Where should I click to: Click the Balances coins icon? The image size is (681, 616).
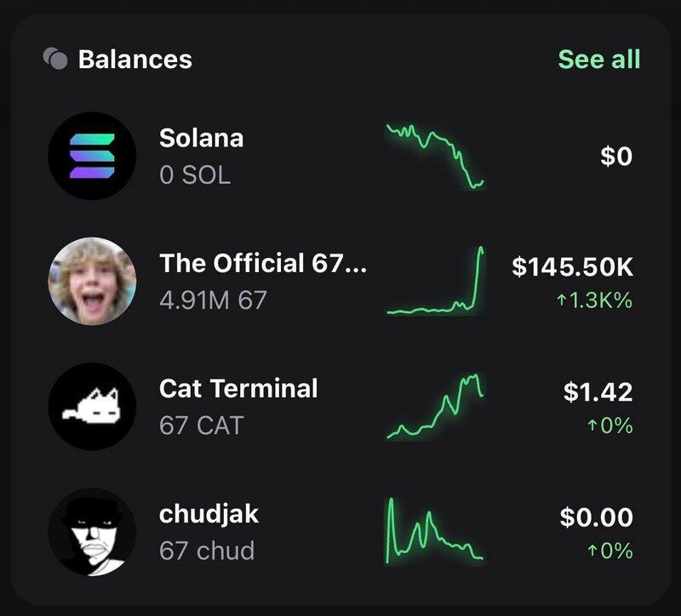pyautogui.click(x=54, y=59)
